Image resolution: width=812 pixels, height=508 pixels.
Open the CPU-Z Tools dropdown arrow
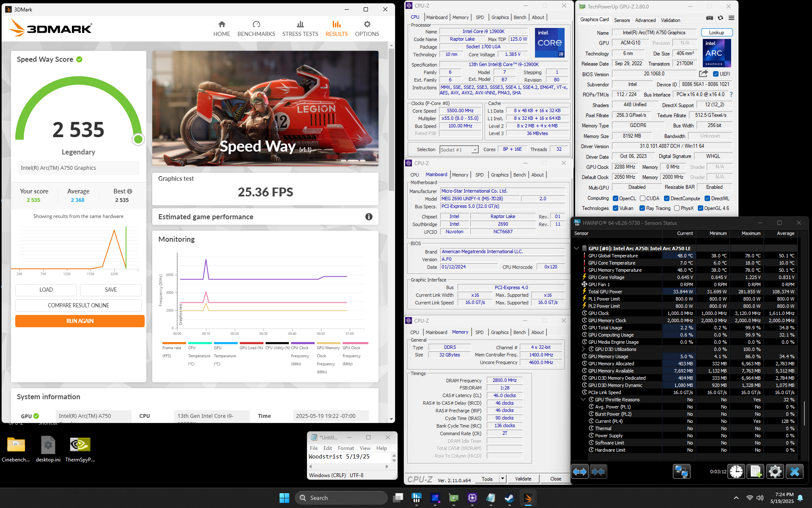click(502, 479)
